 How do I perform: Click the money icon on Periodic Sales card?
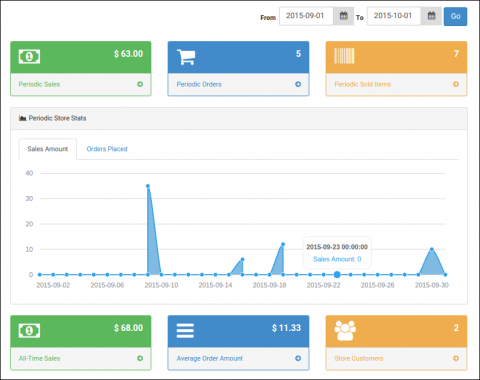[29, 57]
